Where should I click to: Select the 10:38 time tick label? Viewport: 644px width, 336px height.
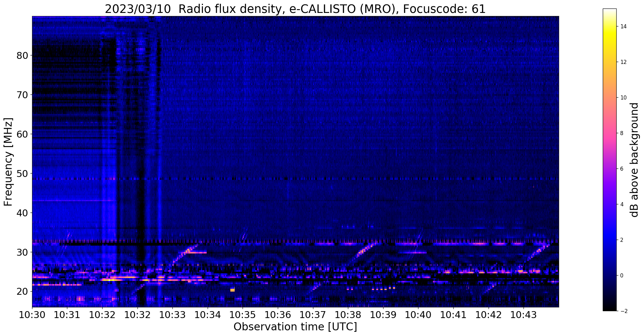click(348, 315)
